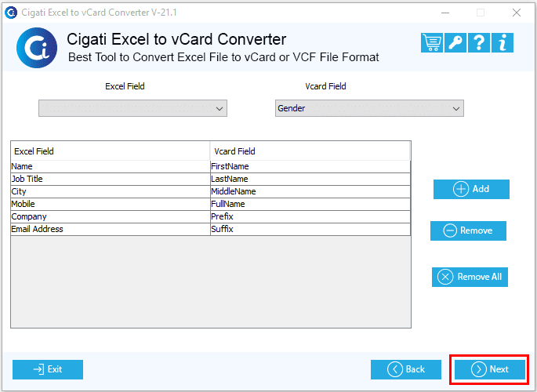
Task: Select the Mobile row cell
Action: [x=111, y=204]
